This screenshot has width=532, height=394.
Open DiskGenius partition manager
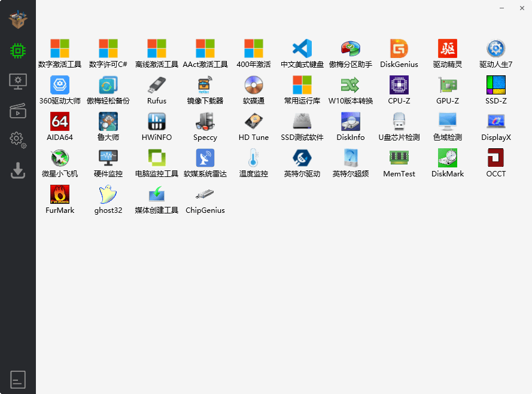point(399,53)
